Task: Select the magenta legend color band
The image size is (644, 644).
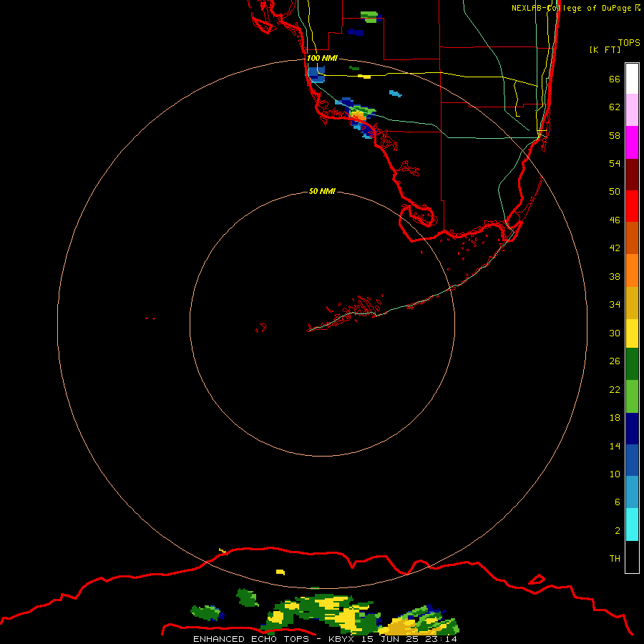Action: coord(632,142)
